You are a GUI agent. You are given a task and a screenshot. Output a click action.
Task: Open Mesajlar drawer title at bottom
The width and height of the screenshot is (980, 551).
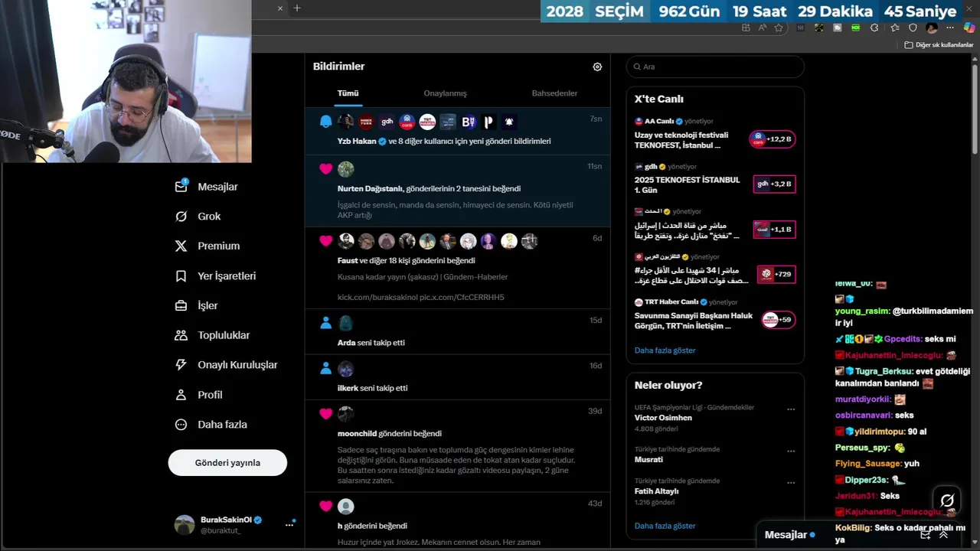[x=786, y=535]
